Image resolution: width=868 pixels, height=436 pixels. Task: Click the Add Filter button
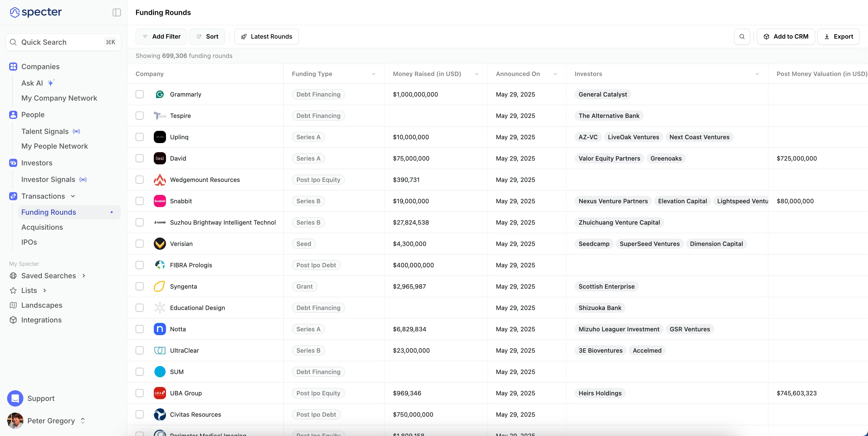click(161, 36)
